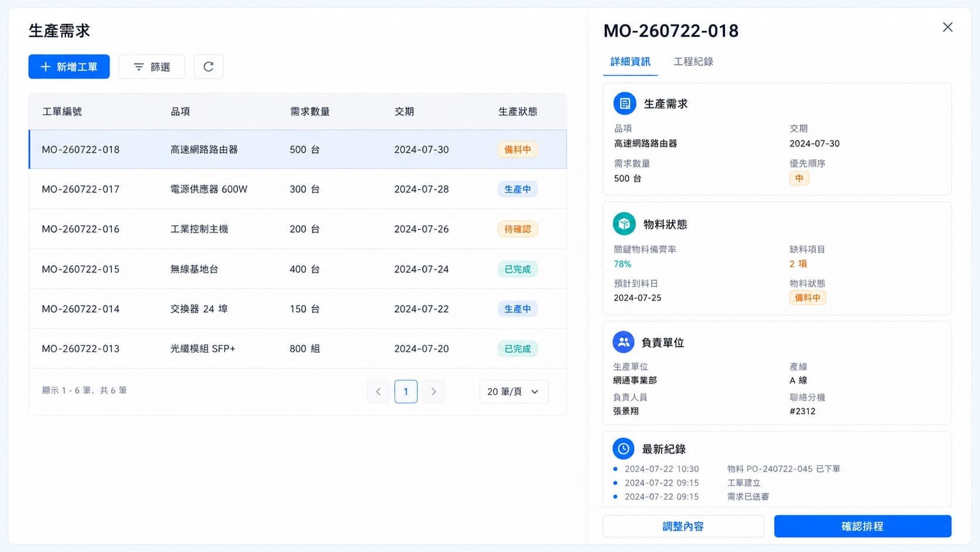
Task: Click the 負責單位 people icon
Action: coord(624,342)
